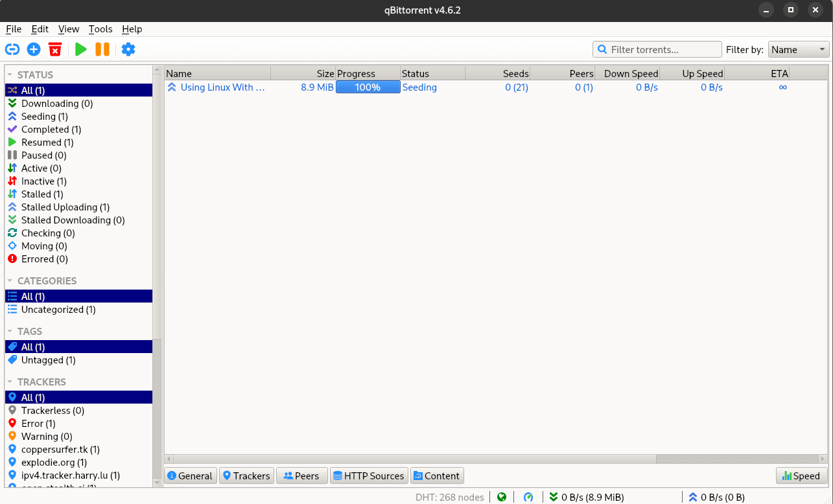This screenshot has height=504, width=833.
Task: Open the File menu
Action: point(14,29)
